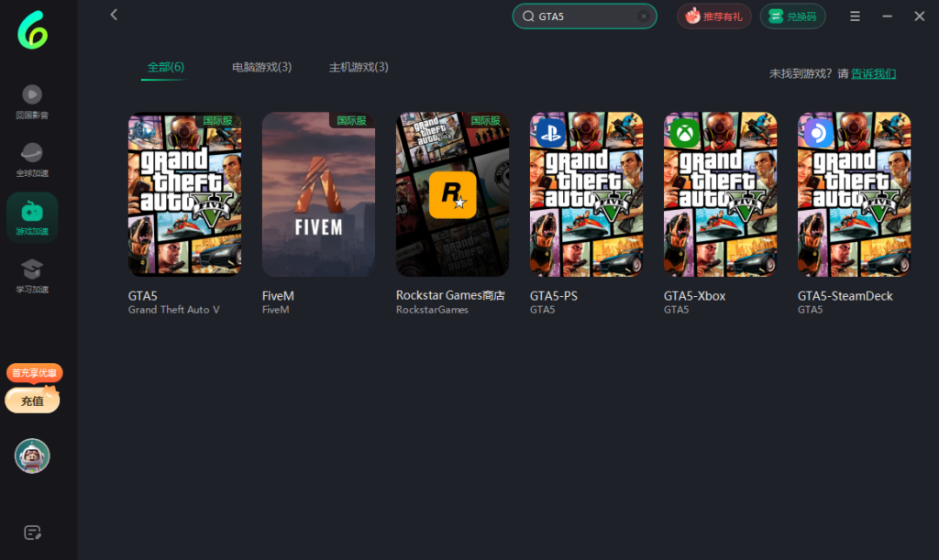Click the 告诉我们 link
939x560 pixels.
871,73
